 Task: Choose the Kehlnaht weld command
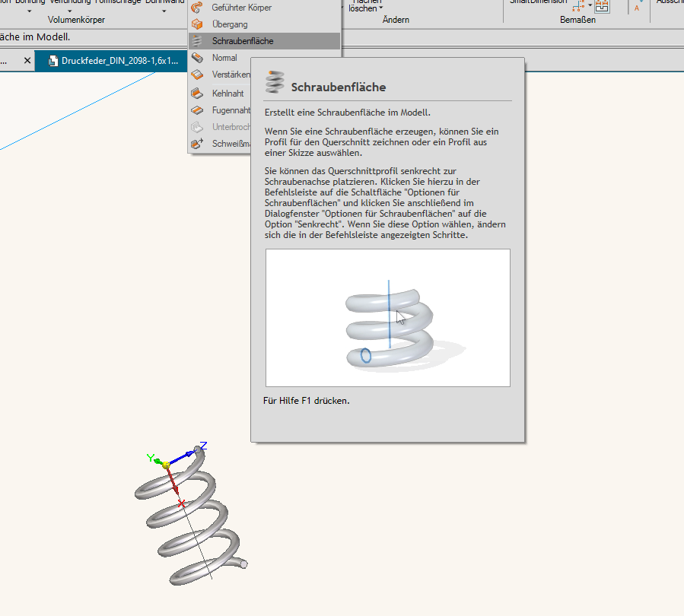(x=221, y=94)
